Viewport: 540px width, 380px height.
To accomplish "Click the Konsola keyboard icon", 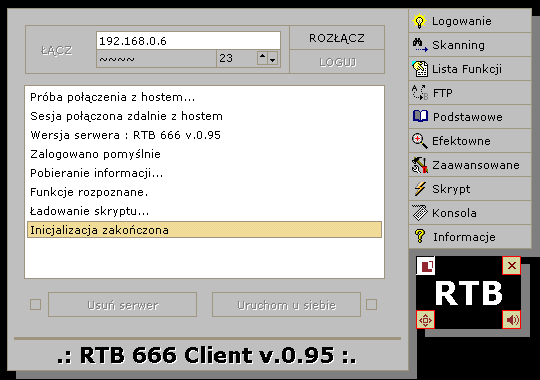I will (420, 213).
